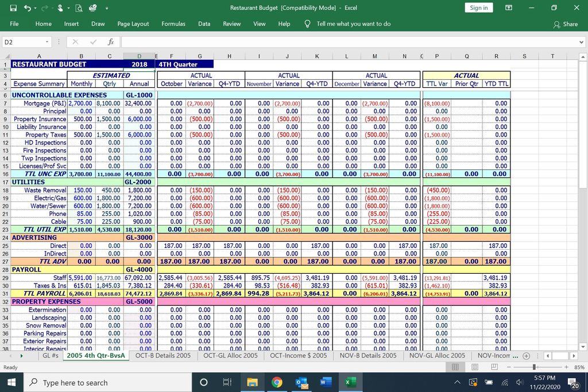Add a new sheet with plus icon
This screenshot has width=588, height=392.
pos(526,356)
